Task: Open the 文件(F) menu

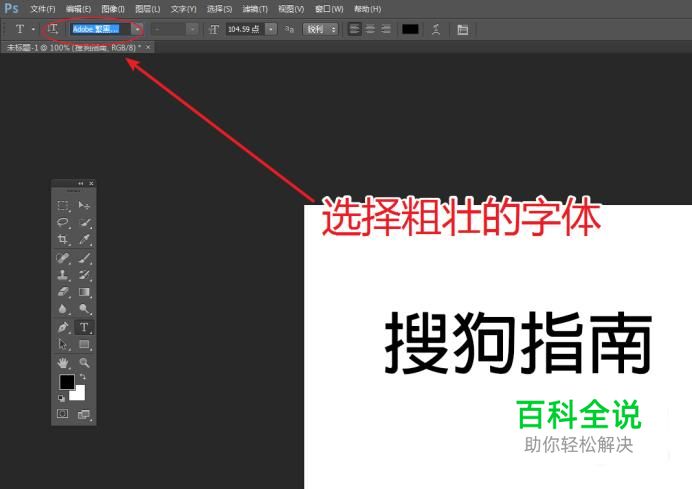Action: tap(43, 9)
